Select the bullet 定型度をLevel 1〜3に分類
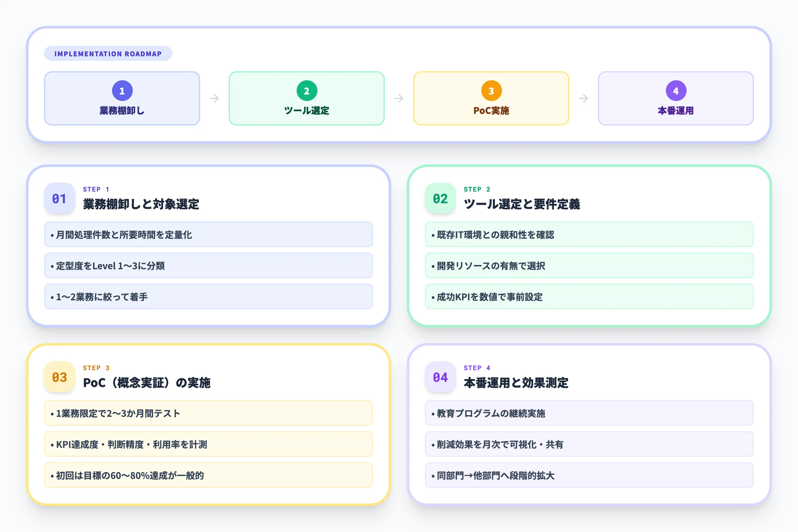 [208, 265]
